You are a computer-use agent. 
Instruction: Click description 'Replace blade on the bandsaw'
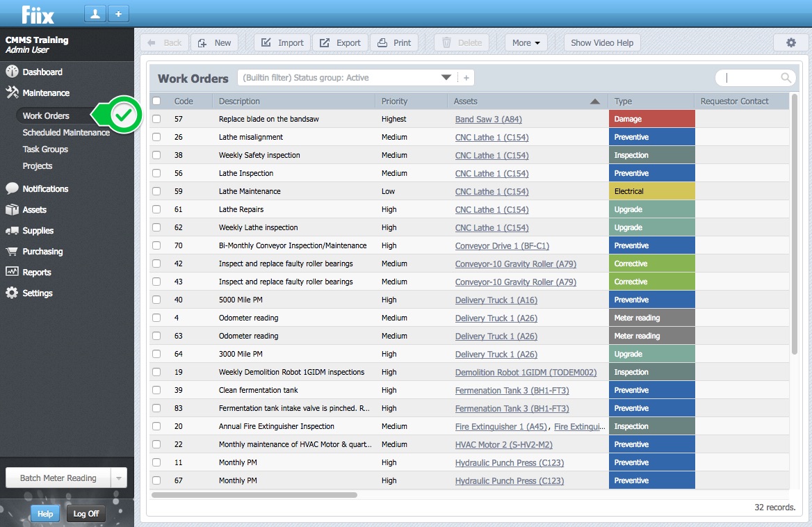click(x=269, y=119)
